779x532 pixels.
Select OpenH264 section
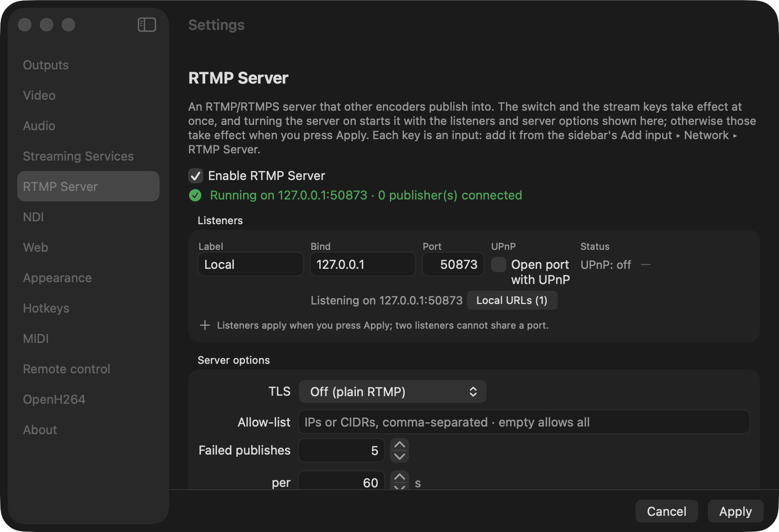88,399
